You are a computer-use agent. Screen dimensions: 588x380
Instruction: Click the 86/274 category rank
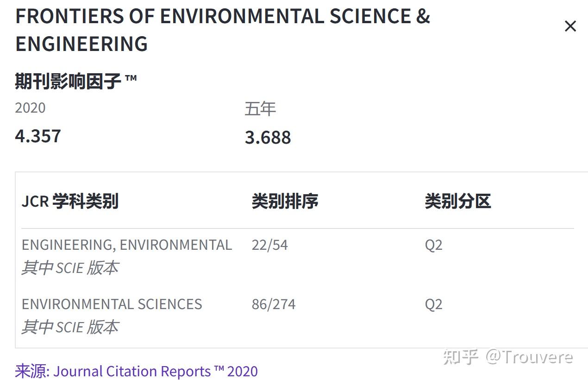(273, 304)
